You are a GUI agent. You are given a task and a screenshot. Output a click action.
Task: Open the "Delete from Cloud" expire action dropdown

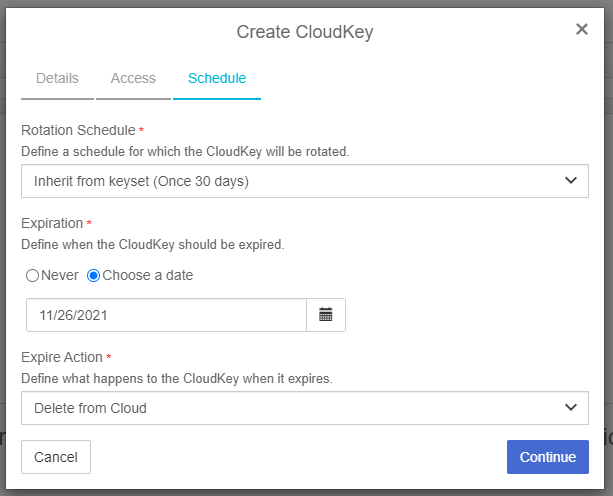(305, 408)
